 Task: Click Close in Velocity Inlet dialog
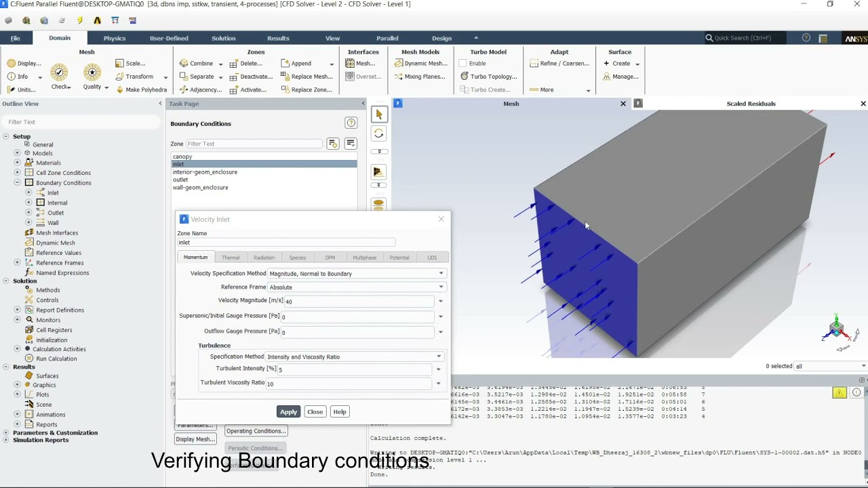coord(315,411)
